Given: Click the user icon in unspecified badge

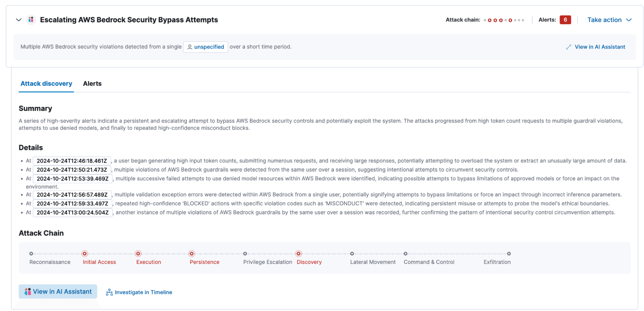Looking at the screenshot, I should (x=190, y=47).
